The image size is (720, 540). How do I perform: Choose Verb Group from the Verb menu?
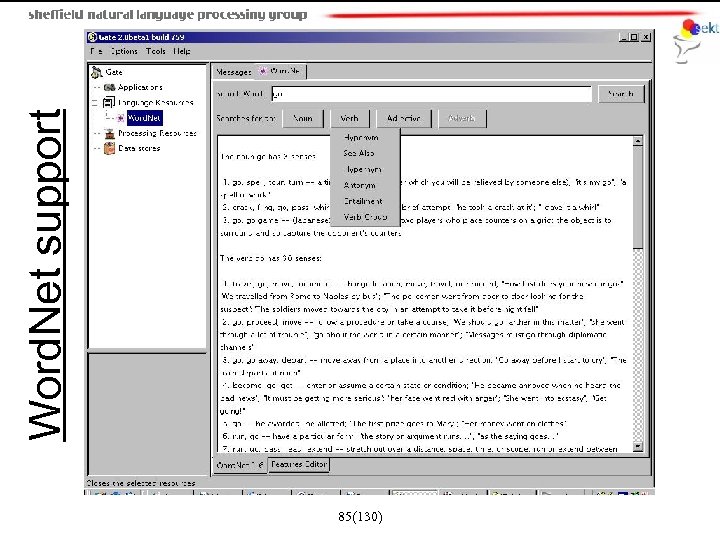pyautogui.click(x=366, y=217)
